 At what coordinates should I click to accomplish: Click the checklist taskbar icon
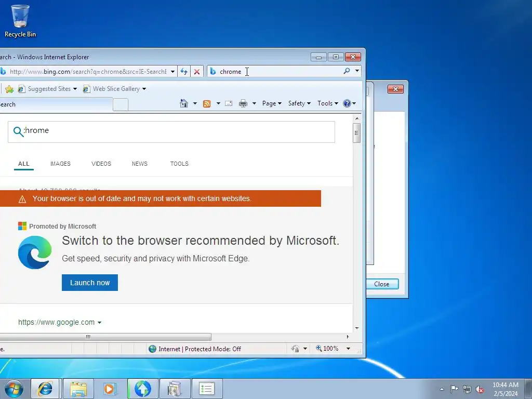(x=207, y=389)
